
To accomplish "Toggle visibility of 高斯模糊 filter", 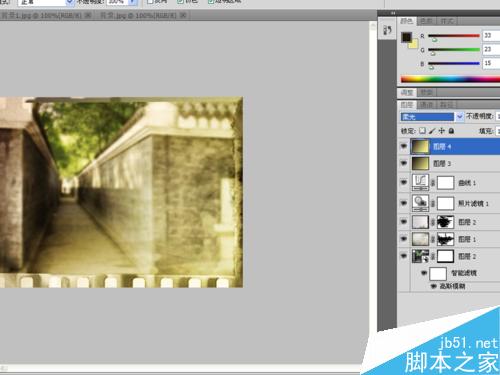I will coord(434,286).
